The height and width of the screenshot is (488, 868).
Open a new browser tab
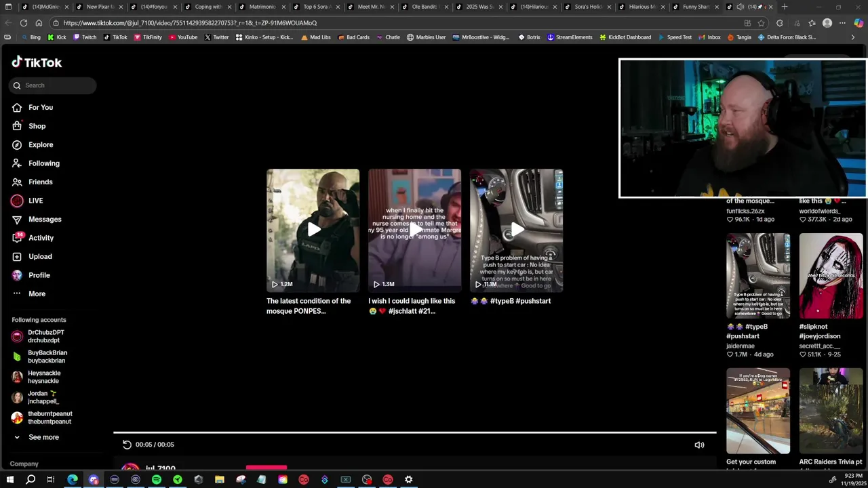pyautogui.click(x=785, y=7)
